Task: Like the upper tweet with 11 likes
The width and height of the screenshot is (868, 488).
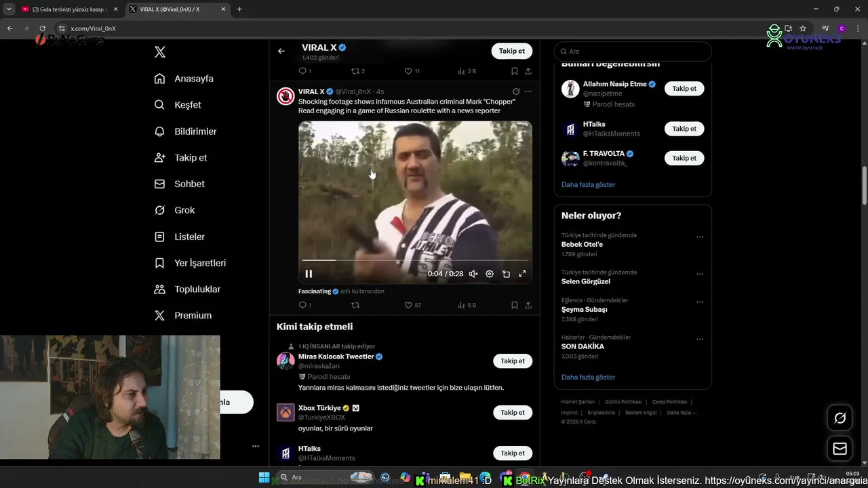Action: point(408,71)
